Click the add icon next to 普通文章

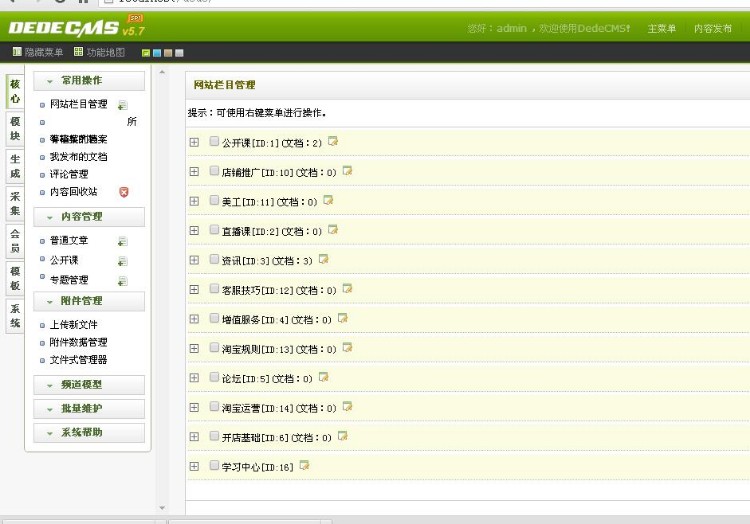[123, 241]
